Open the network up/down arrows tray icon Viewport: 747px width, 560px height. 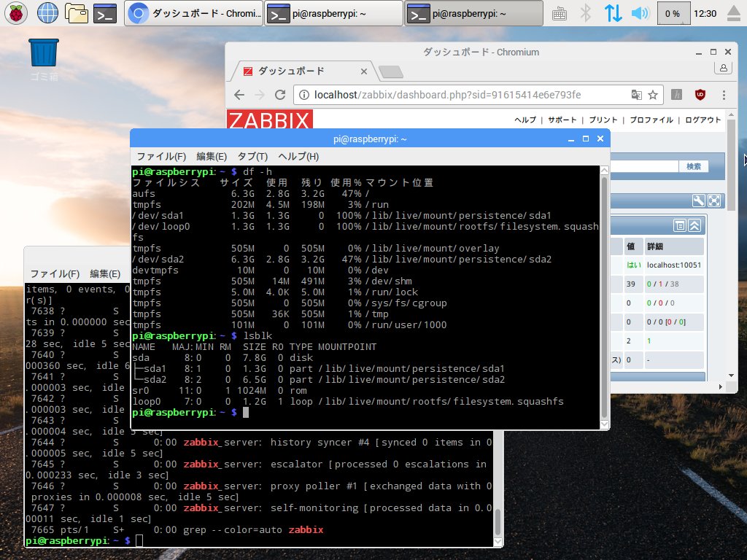coord(613,13)
